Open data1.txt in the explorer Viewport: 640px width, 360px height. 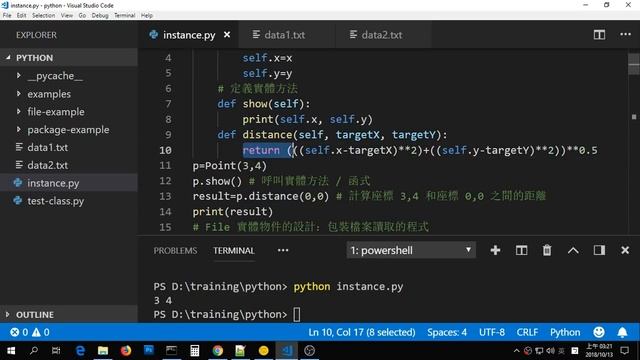(48, 147)
